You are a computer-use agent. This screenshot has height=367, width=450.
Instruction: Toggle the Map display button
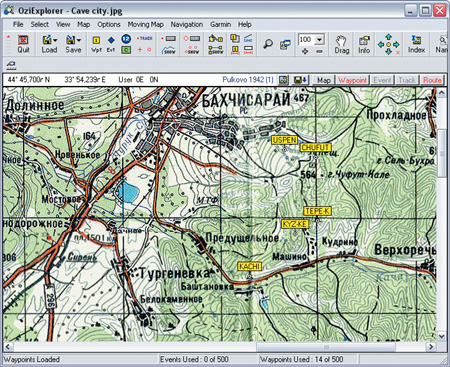pyautogui.click(x=323, y=80)
